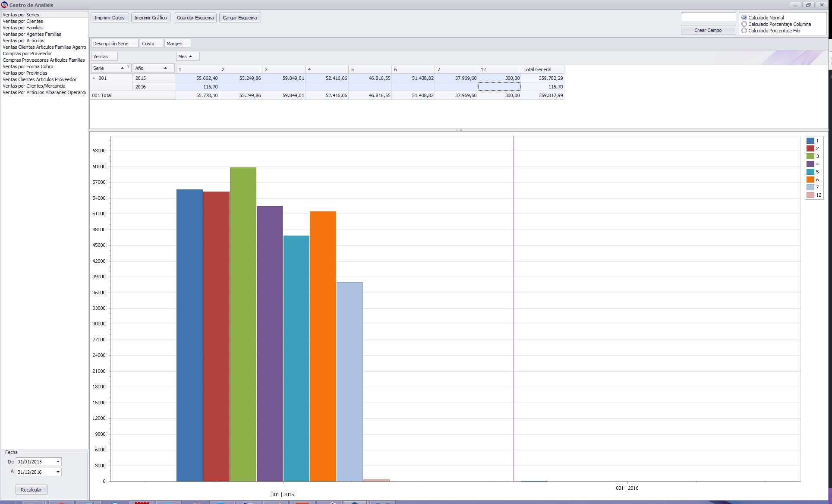Select the Calculado Normal radio button

744,18
